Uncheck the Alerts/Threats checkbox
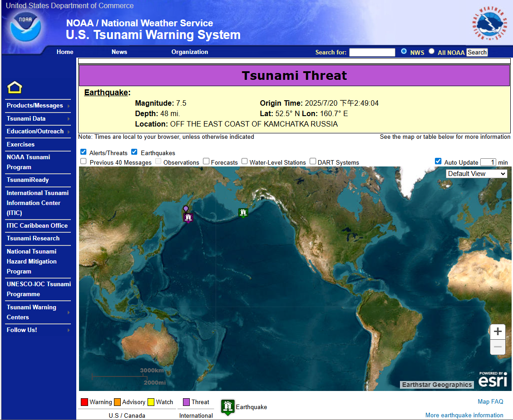 84,152
